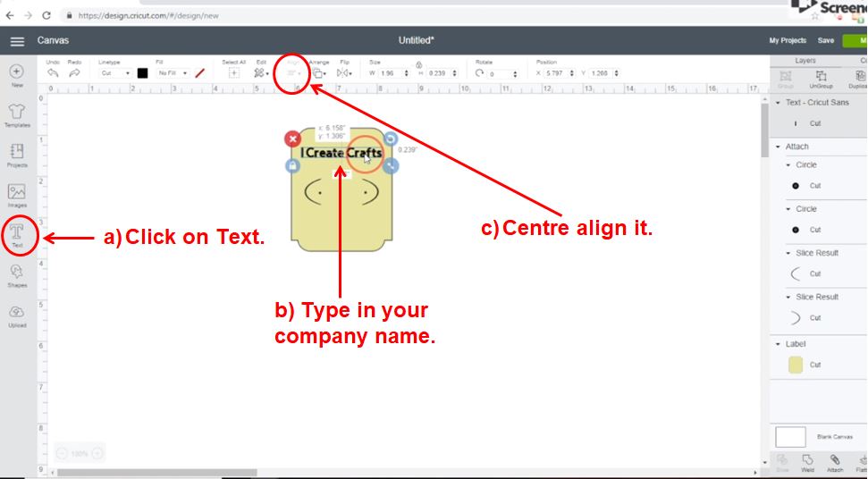The image size is (868, 479).
Task: Collapse the second Circle layer
Action: pyautogui.click(x=788, y=209)
